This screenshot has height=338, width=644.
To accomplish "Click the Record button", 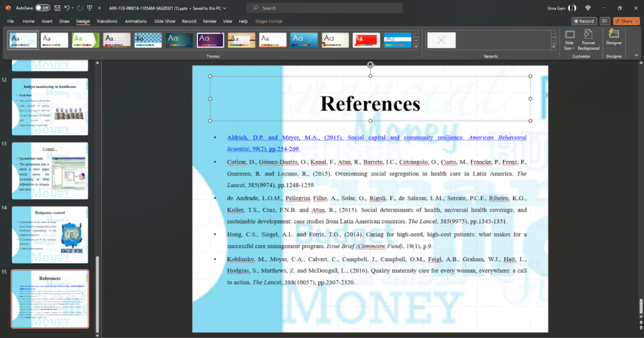I will pos(582,21).
